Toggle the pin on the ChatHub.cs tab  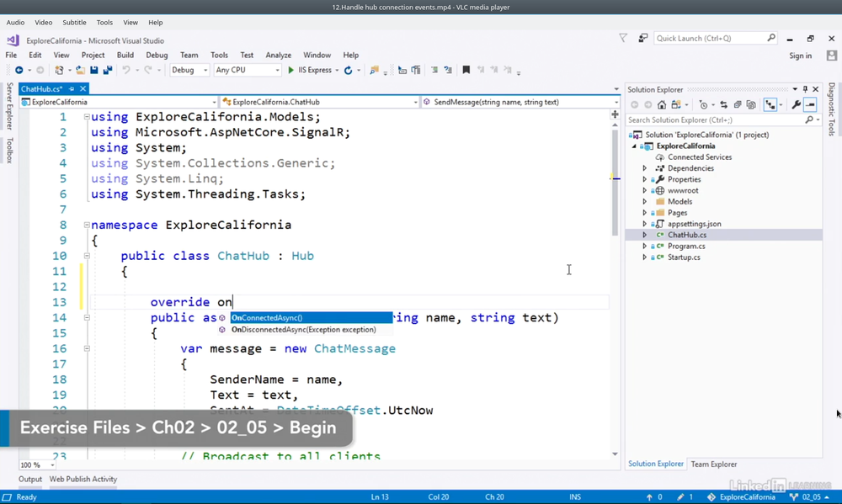[72, 89]
